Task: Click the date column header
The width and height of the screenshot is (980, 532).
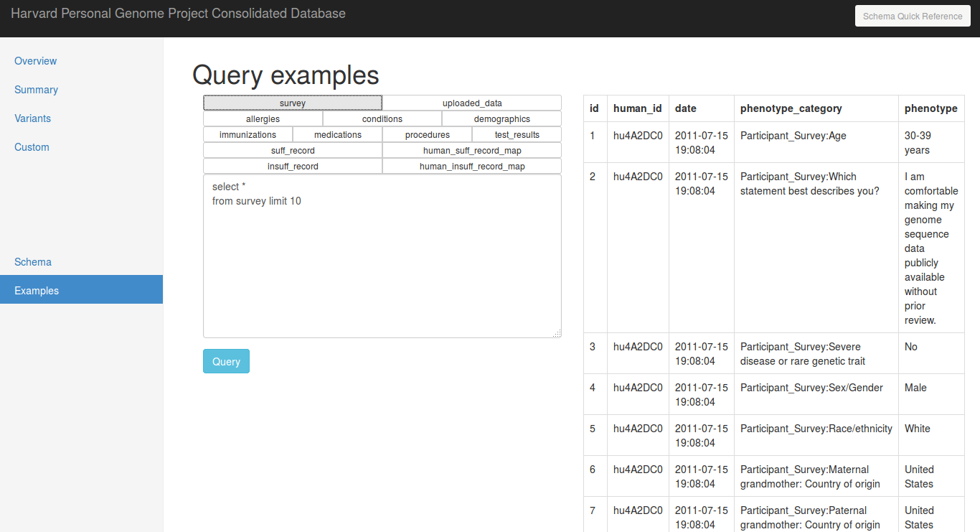Action: click(x=702, y=108)
